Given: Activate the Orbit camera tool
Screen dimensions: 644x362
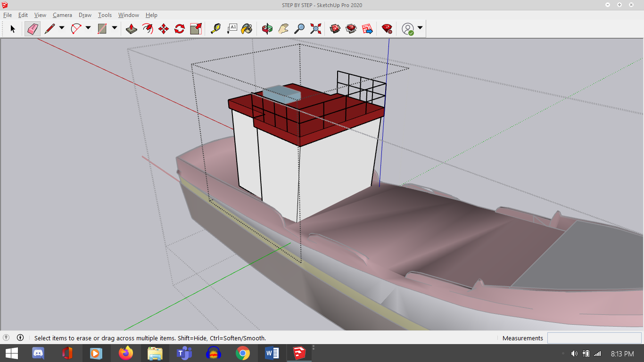Looking at the screenshot, I should tap(267, 29).
